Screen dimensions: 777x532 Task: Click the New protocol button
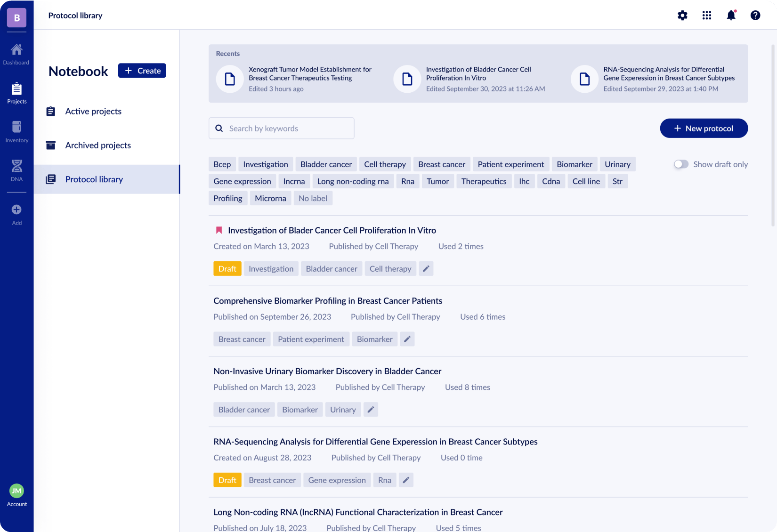pos(704,129)
